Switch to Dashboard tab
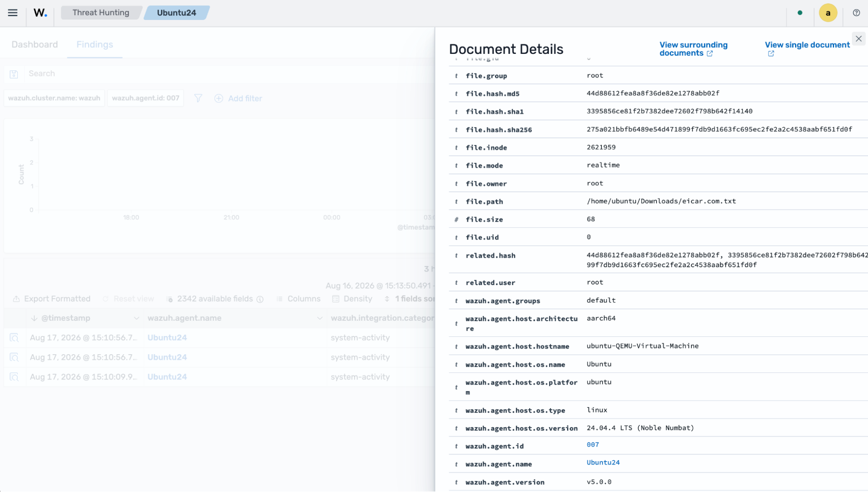Viewport: 868px width, 492px height. (35, 44)
